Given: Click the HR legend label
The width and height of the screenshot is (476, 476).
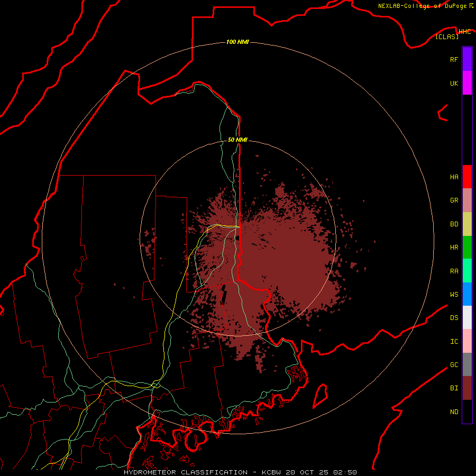Looking at the screenshot, I should pos(454,248).
